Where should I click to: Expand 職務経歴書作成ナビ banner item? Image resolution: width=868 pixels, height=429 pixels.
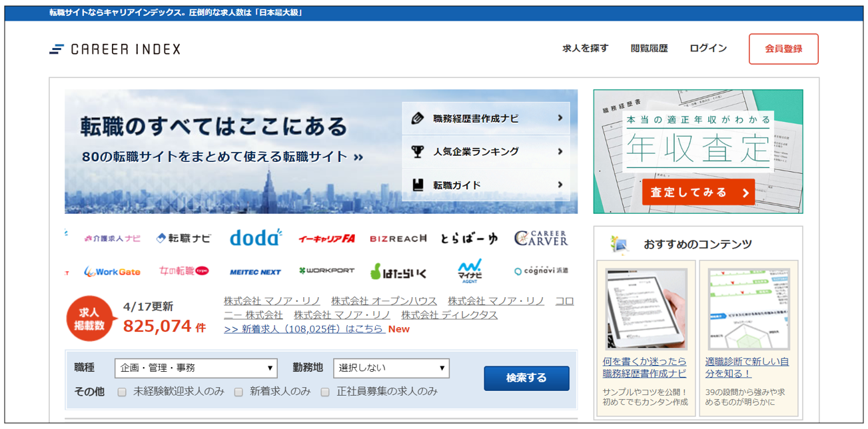[486, 119]
